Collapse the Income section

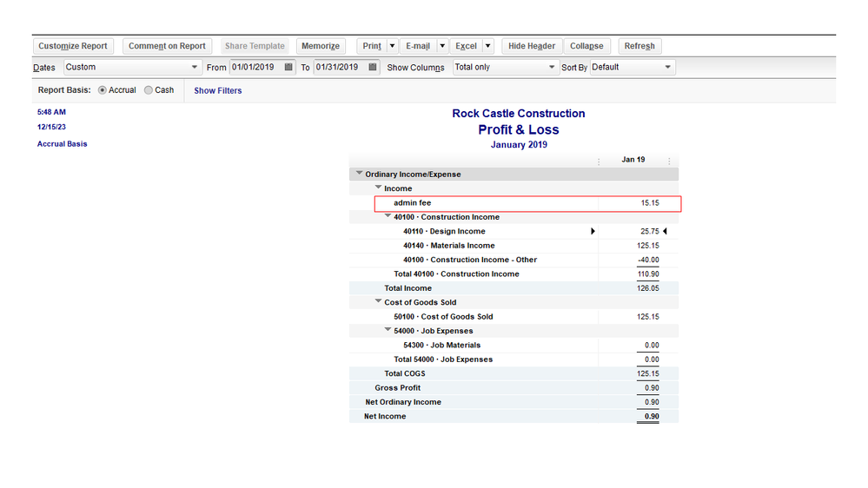[379, 188]
